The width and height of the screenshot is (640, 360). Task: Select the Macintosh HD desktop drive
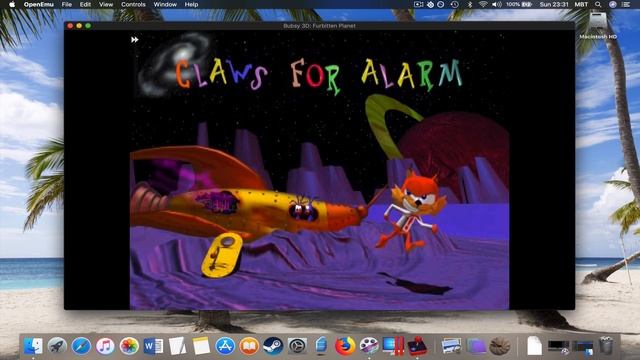pyautogui.click(x=598, y=25)
